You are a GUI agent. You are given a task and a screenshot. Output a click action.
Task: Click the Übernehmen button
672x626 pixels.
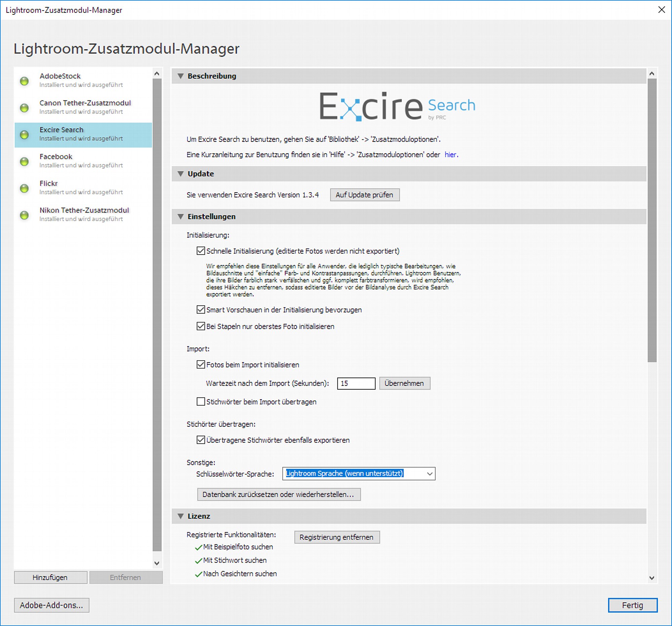pos(405,383)
